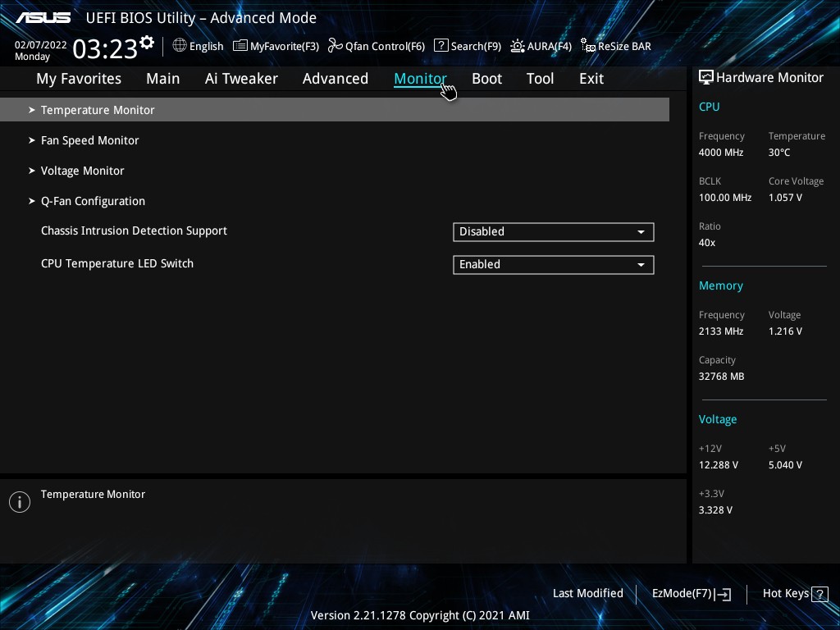Screen dimensions: 840x630
Task: Switch to the Main tab
Action: click(x=163, y=79)
